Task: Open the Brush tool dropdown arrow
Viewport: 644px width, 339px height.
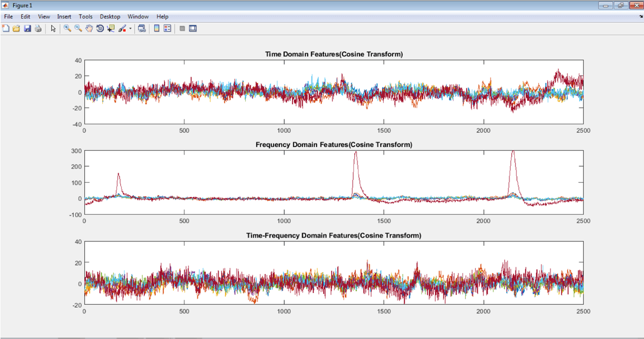Action: pos(130,28)
